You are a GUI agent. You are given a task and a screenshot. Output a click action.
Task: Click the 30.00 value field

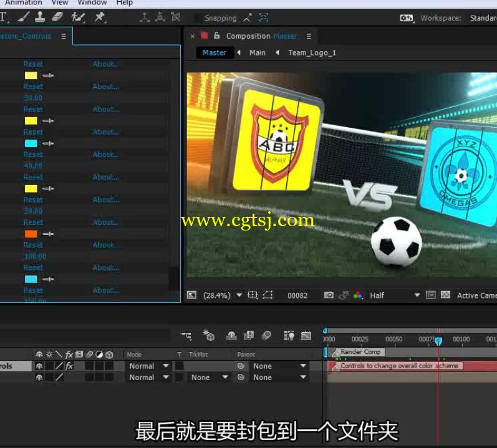(x=33, y=98)
